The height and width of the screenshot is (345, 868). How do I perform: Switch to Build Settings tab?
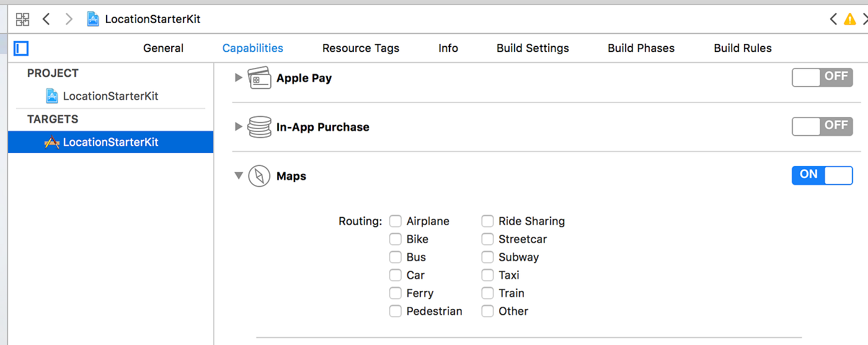pyautogui.click(x=533, y=48)
